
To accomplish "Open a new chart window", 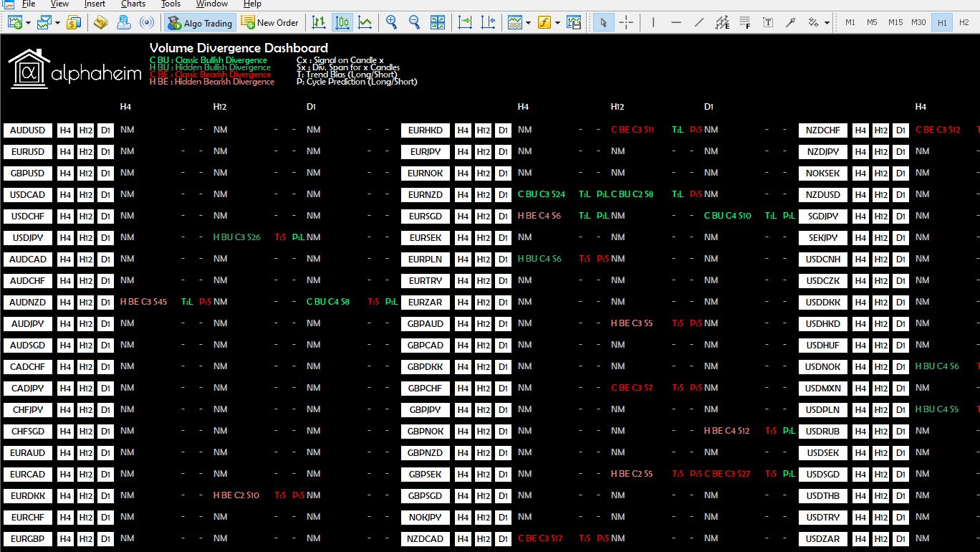I will (x=15, y=22).
